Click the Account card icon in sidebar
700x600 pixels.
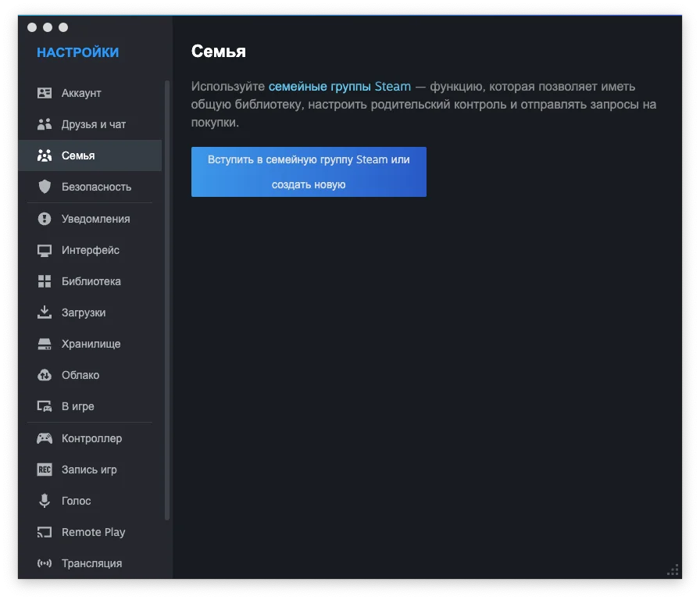pos(45,93)
